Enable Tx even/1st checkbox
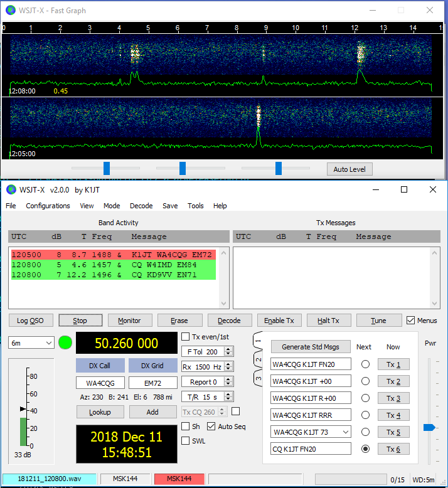The height and width of the screenshot is (488, 448). coord(186,337)
